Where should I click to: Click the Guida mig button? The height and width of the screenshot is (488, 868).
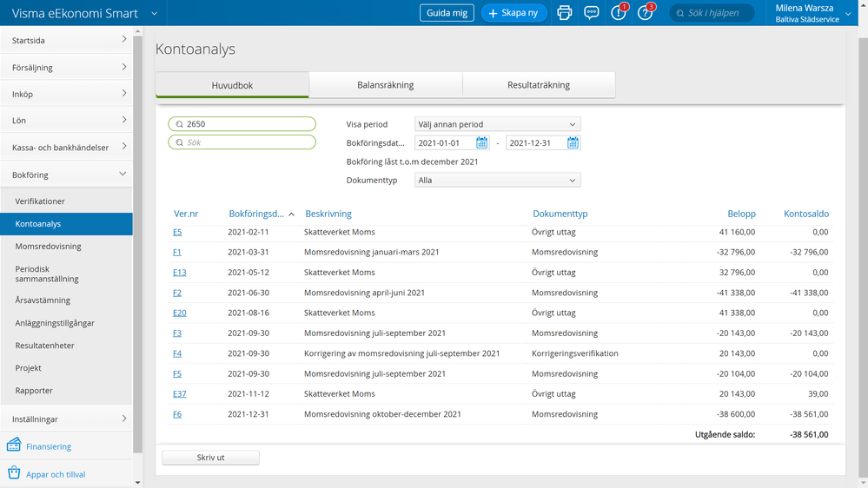click(447, 13)
